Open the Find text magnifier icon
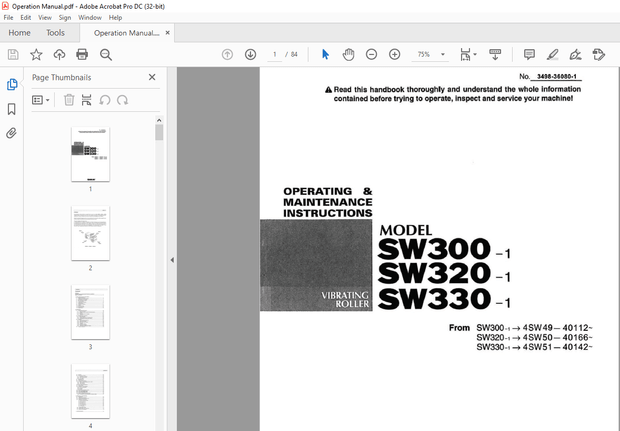The image size is (620, 431). click(x=106, y=55)
